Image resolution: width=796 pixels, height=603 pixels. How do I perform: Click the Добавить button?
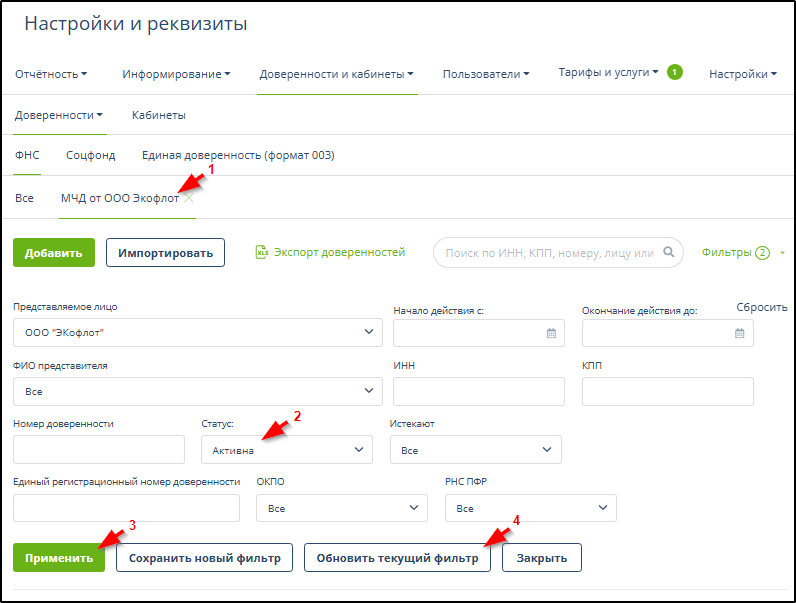point(54,253)
